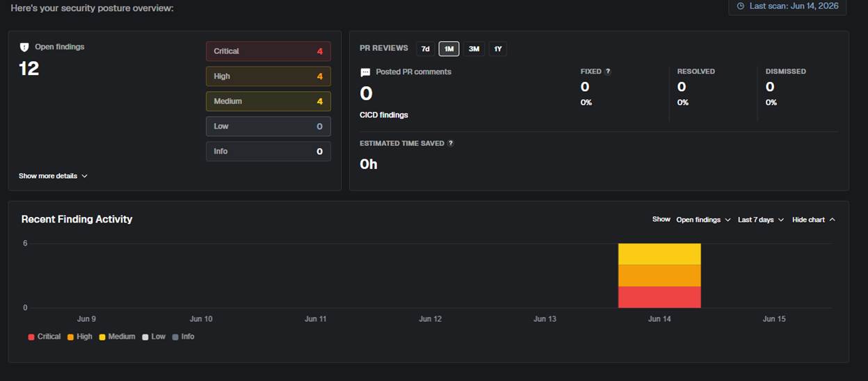Click the Jun 9 axis label

tap(86, 319)
